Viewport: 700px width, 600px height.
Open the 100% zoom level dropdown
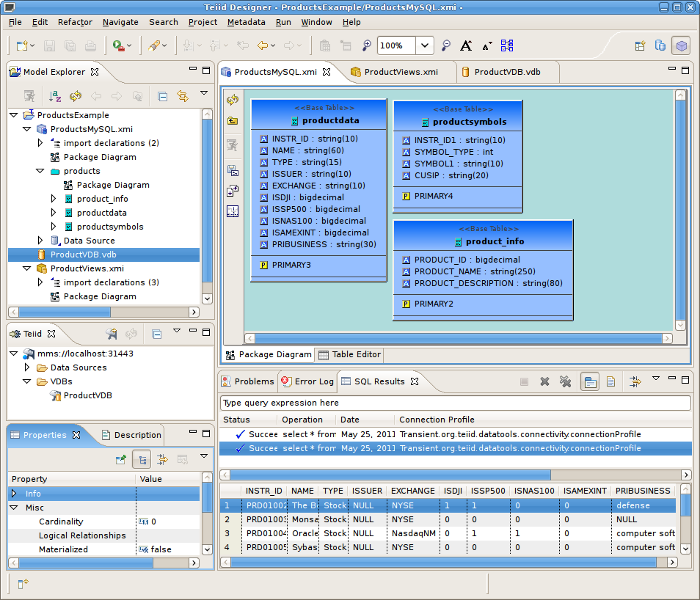425,45
